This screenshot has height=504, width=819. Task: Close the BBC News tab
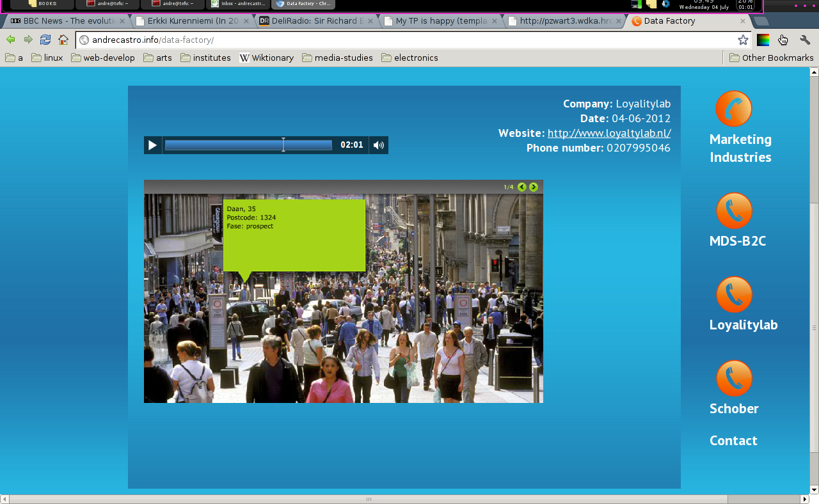122,21
